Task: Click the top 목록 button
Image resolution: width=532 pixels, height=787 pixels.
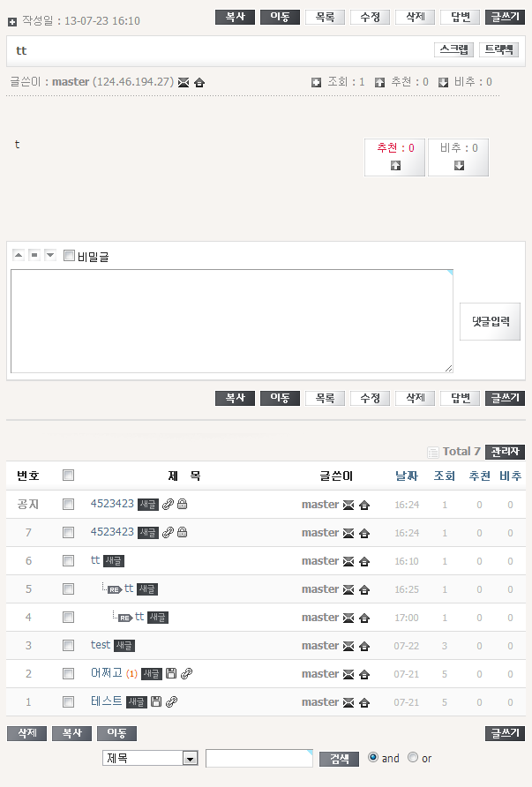Action: [326, 17]
